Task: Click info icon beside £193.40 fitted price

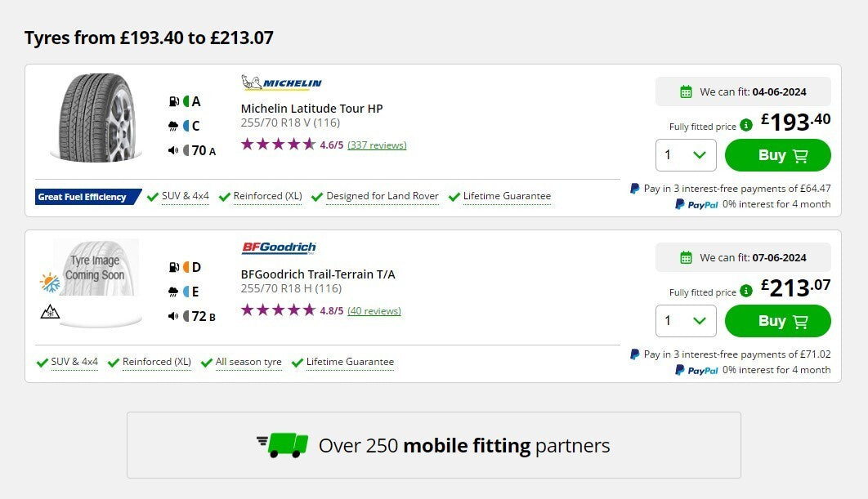Action: tap(746, 126)
